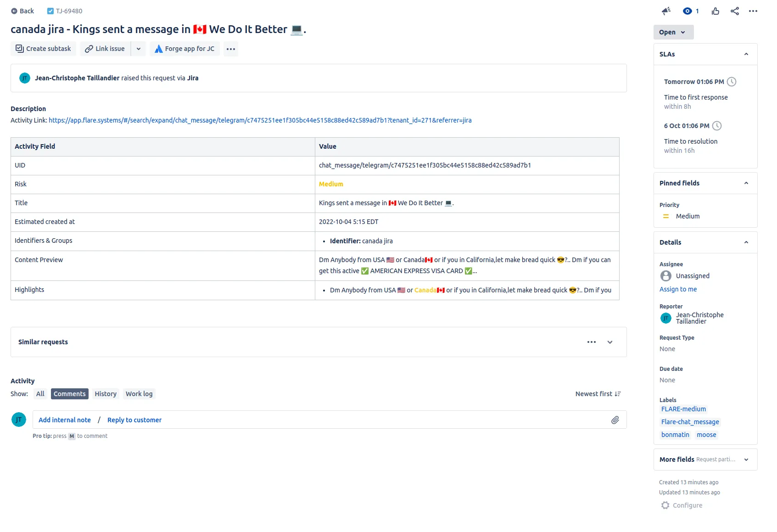Attach a file with paperclip icon

(x=615, y=420)
